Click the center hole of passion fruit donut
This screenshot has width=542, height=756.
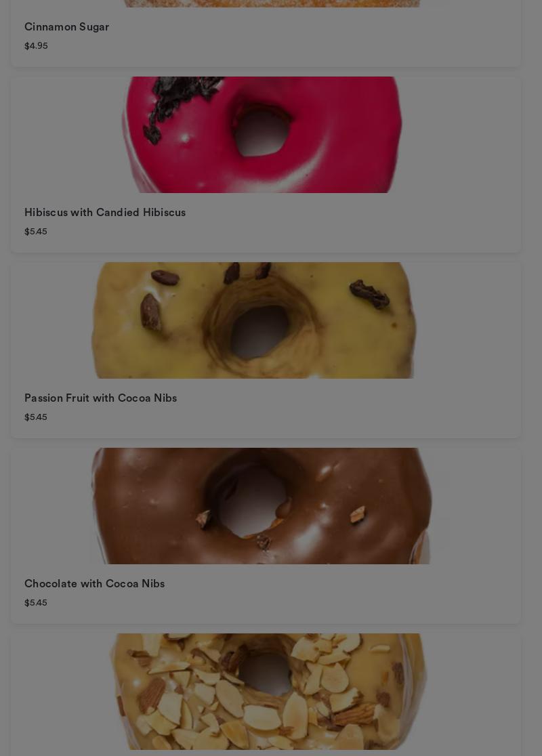[259, 332]
